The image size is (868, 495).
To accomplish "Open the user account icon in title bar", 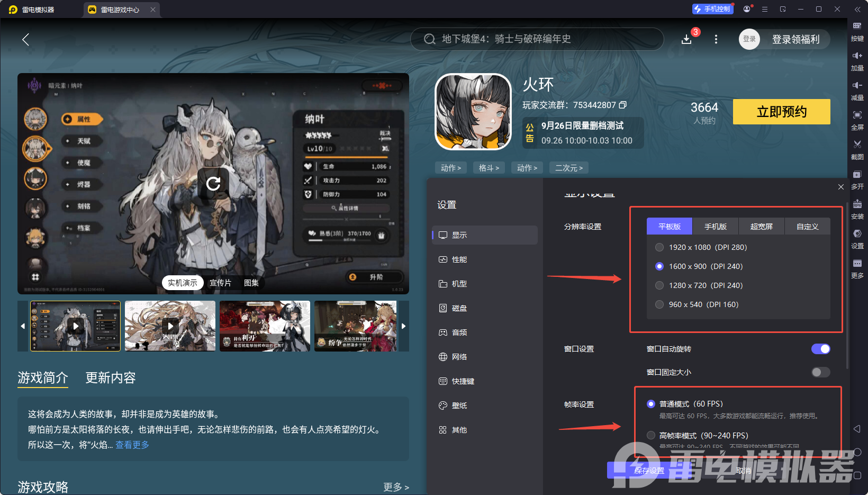I will click(x=747, y=9).
